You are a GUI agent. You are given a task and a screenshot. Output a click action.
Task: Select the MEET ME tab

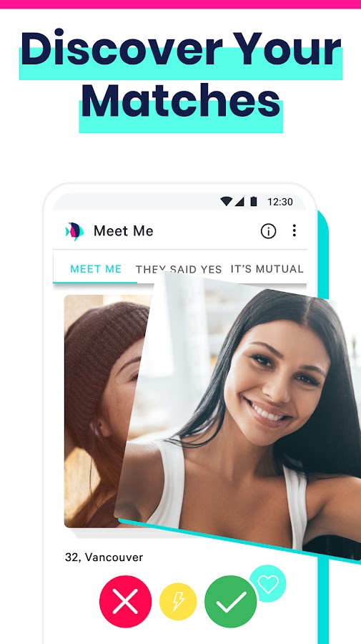[x=96, y=269]
